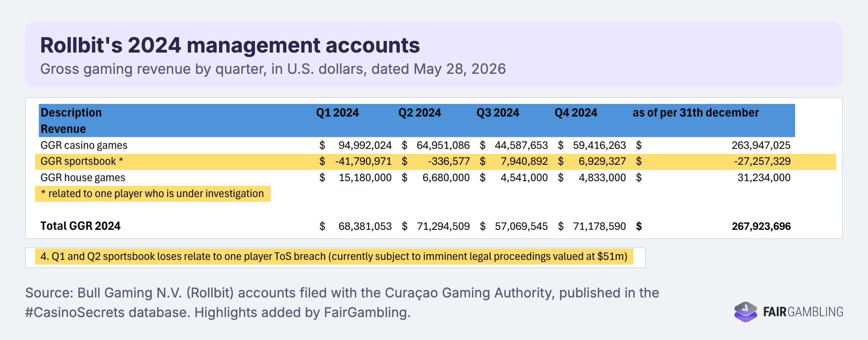Click the total GGR value 57,069,545
The width and height of the screenshot is (868, 340).
[x=521, y=226]
